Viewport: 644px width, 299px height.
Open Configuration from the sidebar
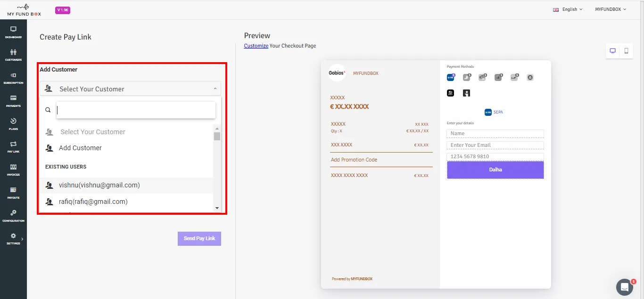click(x=13, y=216)
